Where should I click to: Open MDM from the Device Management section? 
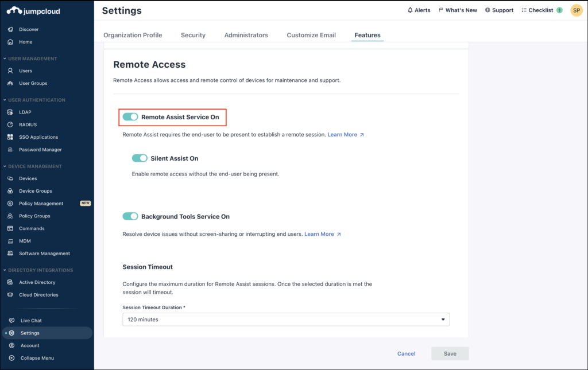(11, 241)
